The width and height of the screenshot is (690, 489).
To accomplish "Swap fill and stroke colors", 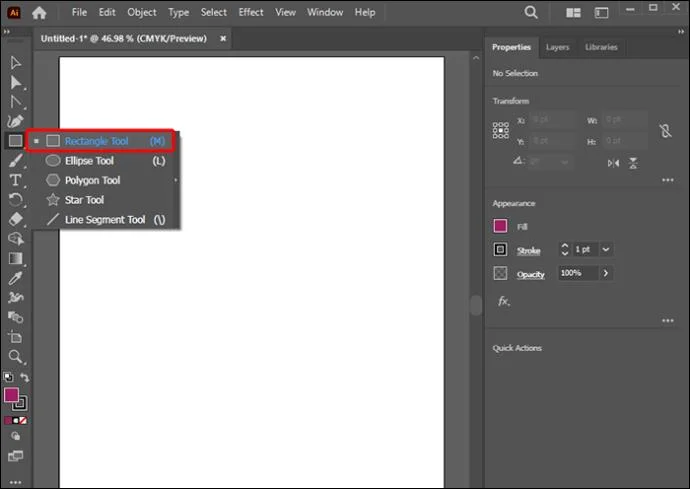I will pyautogui.click(x=25, y=378).
